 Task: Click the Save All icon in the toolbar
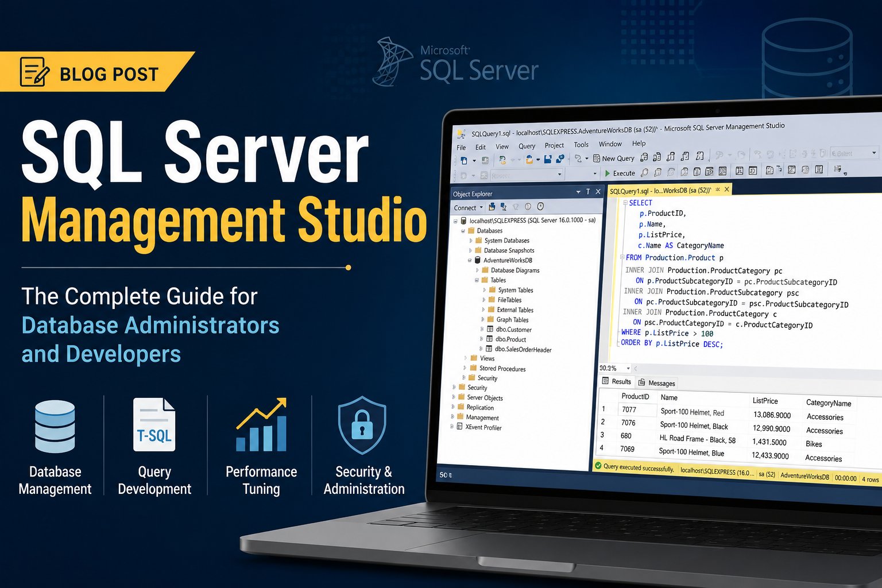point(560,159)
